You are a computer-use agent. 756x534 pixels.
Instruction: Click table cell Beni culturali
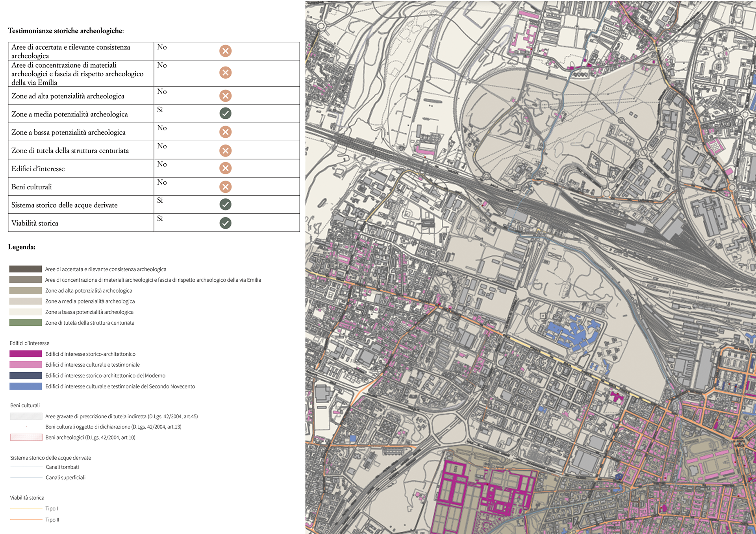click(81, 187)
